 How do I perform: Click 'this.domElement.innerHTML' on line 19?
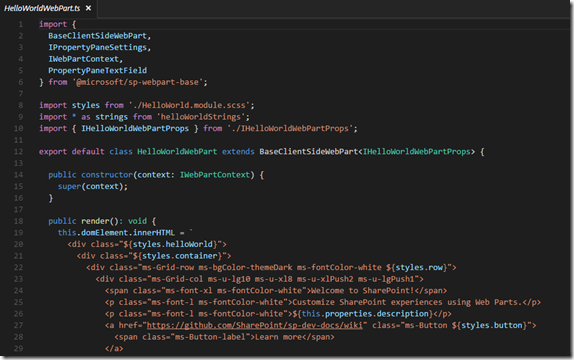click(x=116, y=233)
